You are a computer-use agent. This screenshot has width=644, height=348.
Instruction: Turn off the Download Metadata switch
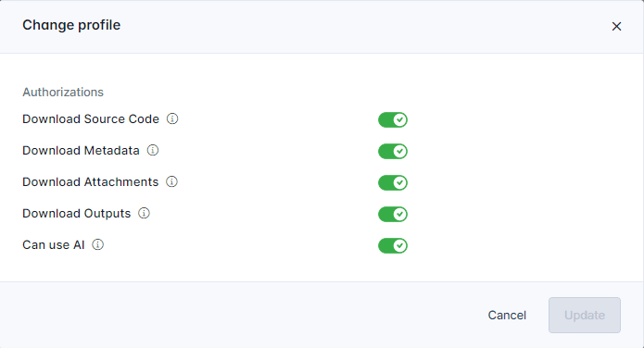[x=393, y=152]
